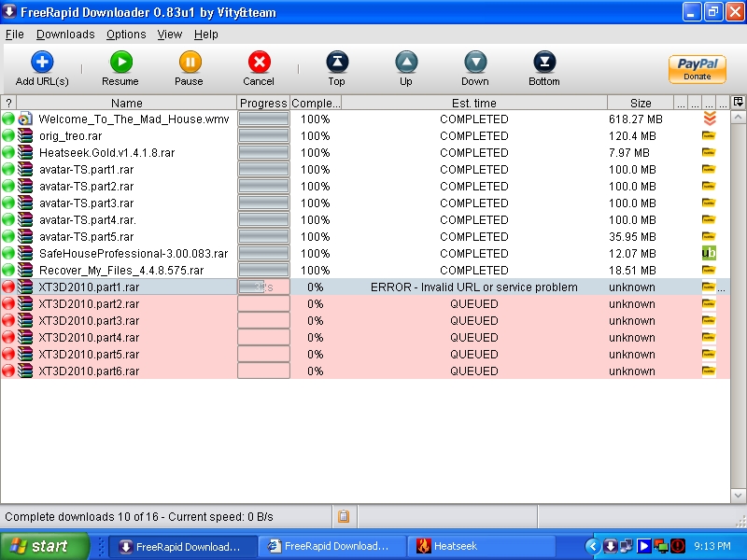Viewport: 747px width, 560px height.
Task: Click the Windows Start button
Action: click(x=45, y=546)
